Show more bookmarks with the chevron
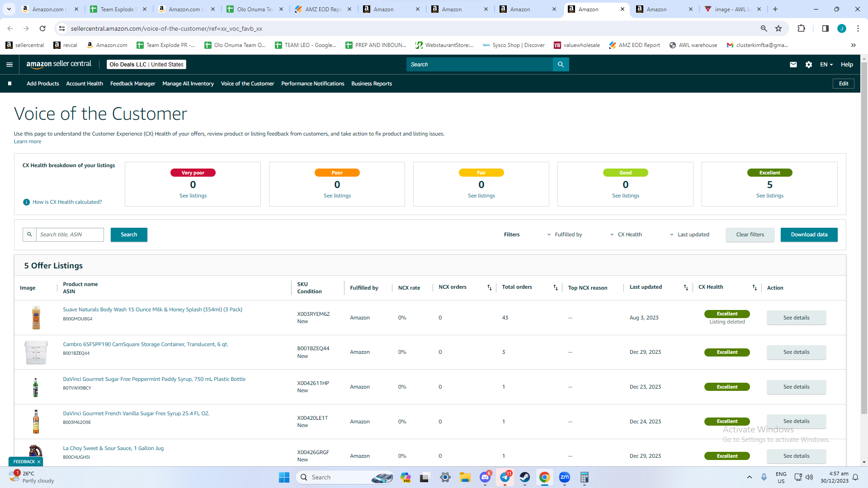 [x=854, y=45]
